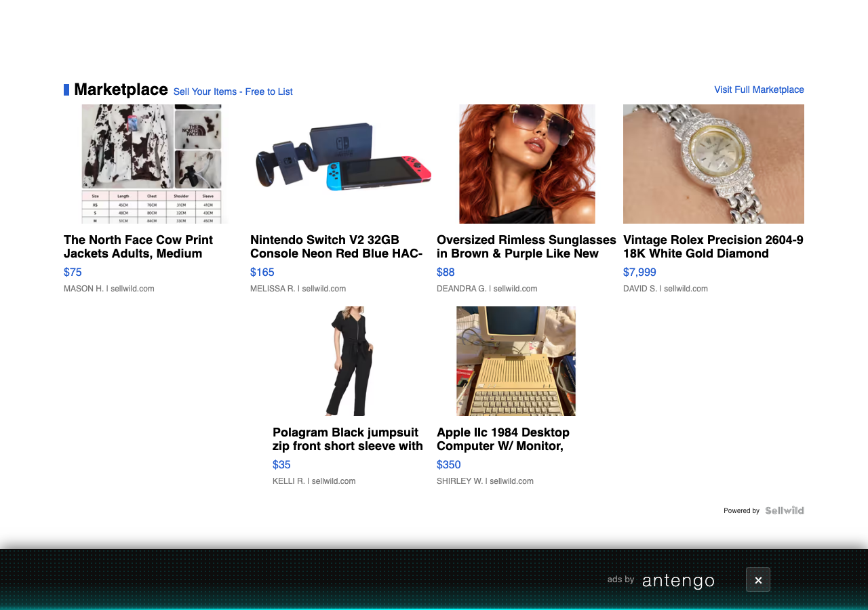Click the Sellwild logo
Screen dimensions: 868x610
785,510
